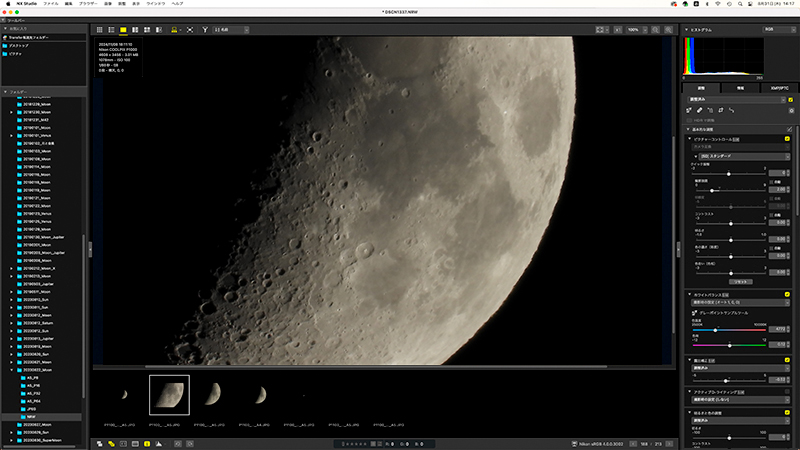Image resolution: width=800 pixels, height=450 pixels.
Task: Open the filter funnel icon
Action: pyautogui.click(x=205, y=30)
